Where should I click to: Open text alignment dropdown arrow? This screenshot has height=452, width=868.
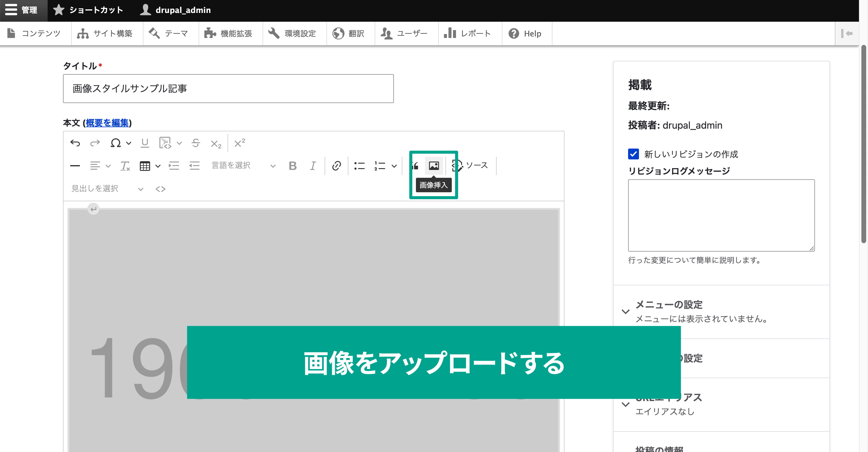coord(108,166)
